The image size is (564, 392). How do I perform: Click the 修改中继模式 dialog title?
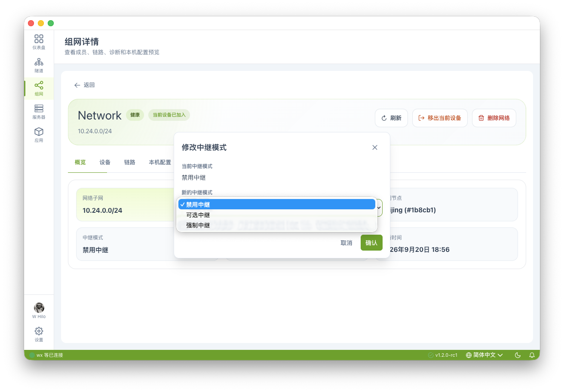[204, 147]
